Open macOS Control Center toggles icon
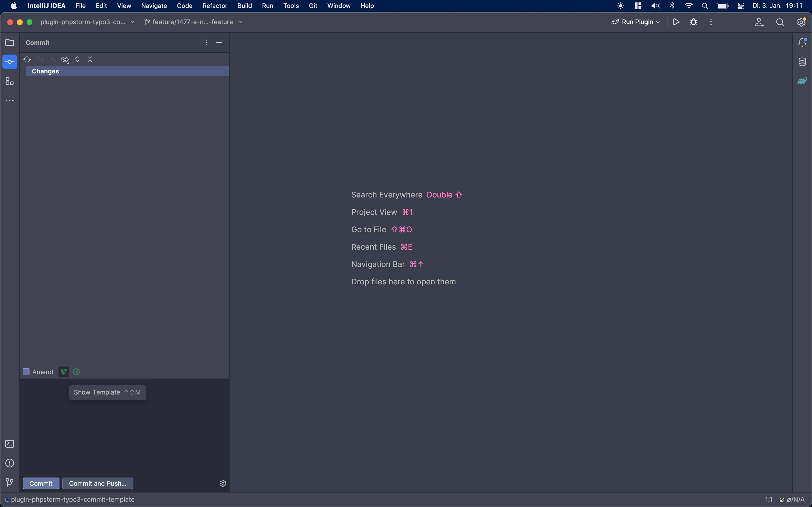The height and width of the screenshot is (507, 812). pyautogui.click(x=740, y=6)
